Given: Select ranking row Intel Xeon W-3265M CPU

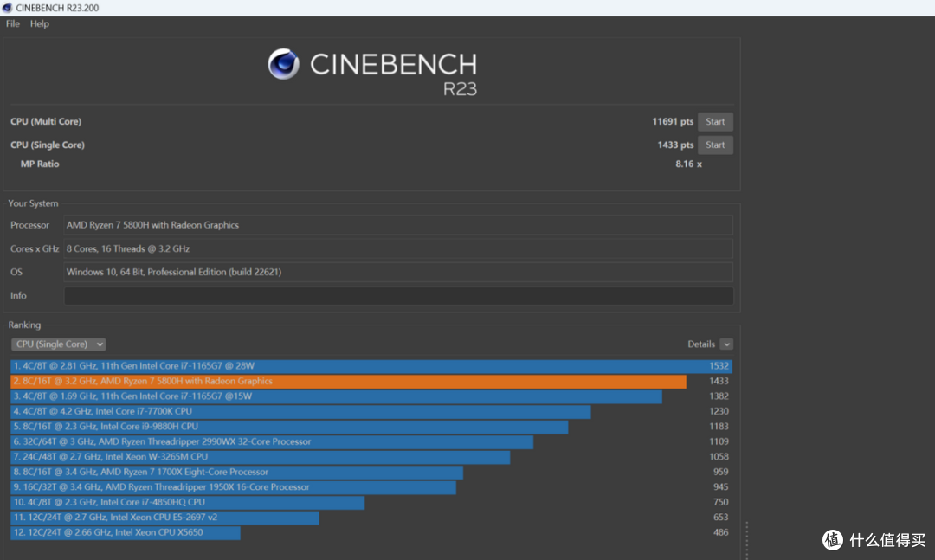Looking at the screenshot, I should (371, 457).
